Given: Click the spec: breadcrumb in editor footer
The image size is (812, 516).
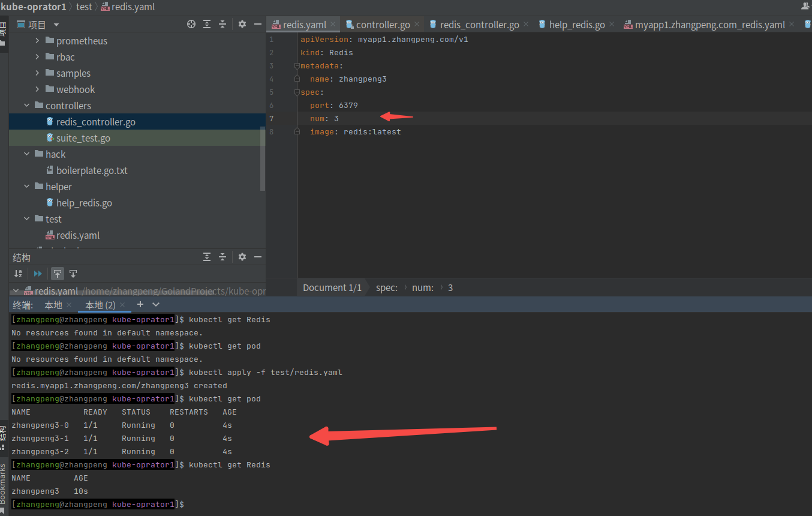Looking at the screenshot, I should coord(387,287).
